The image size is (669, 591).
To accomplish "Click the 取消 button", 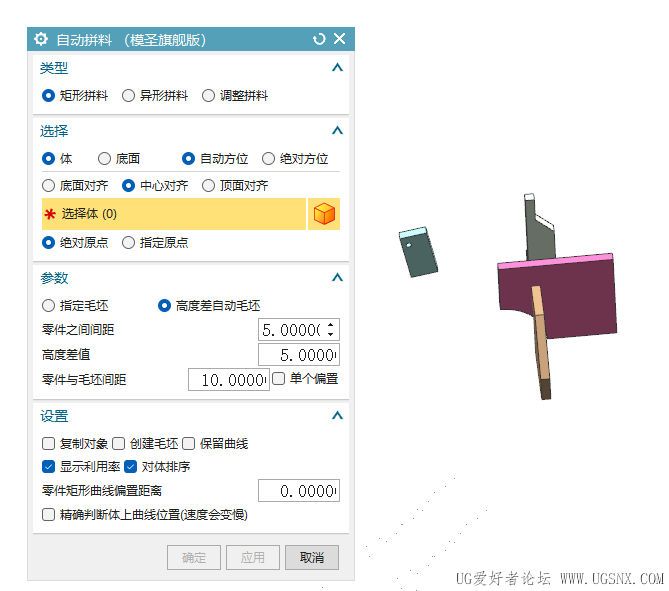I will coord(312,557).
